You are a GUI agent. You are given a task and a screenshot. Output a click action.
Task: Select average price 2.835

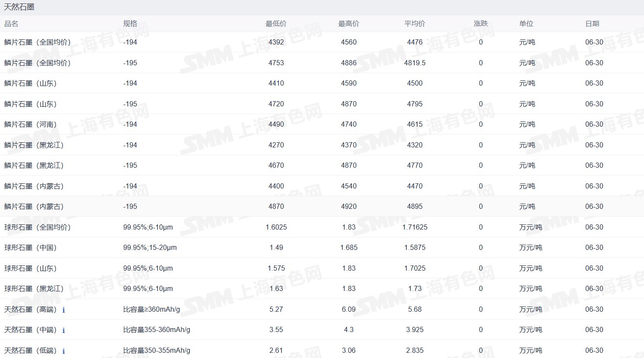[x=415, y=350]
